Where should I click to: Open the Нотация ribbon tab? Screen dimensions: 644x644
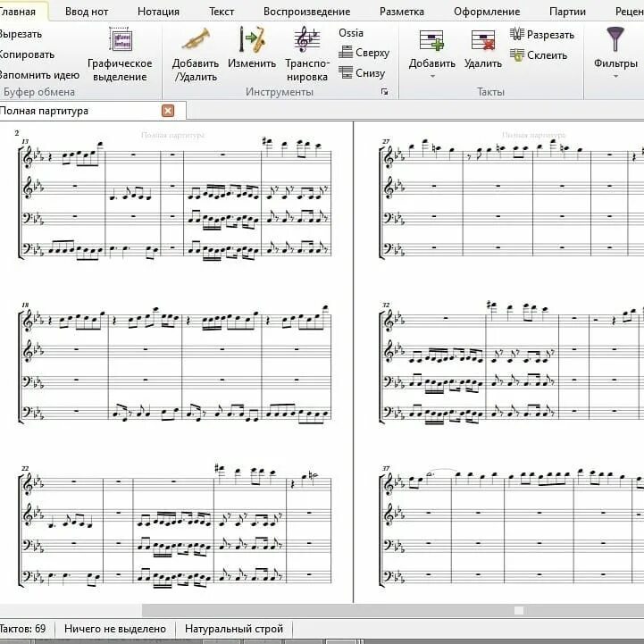pyautogui.click(x=158, y=12)
